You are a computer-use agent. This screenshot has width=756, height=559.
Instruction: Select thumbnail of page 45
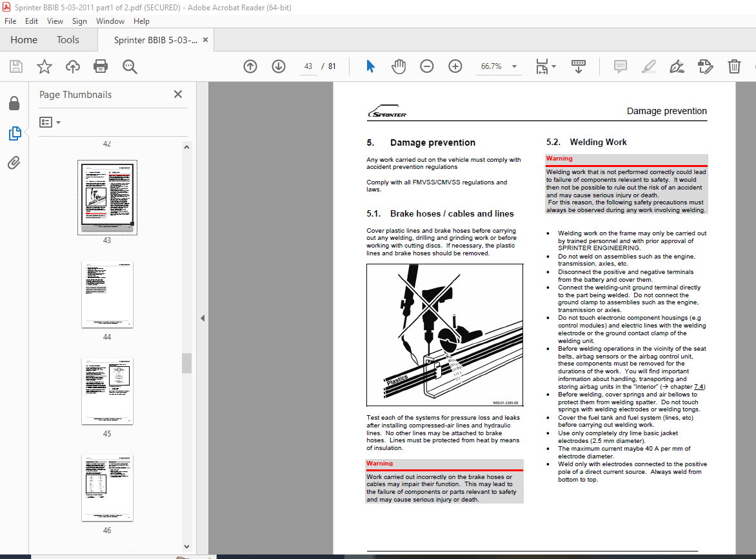pos(106,391)
